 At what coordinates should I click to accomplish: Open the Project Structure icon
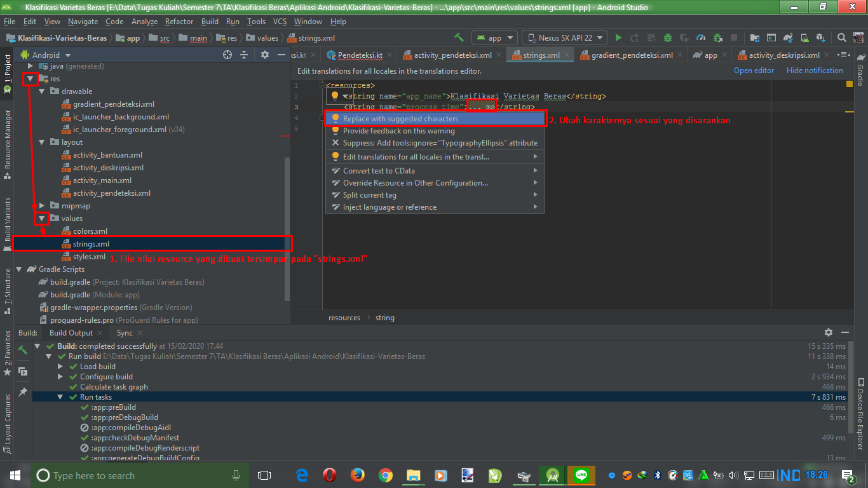tap(755, 37)
